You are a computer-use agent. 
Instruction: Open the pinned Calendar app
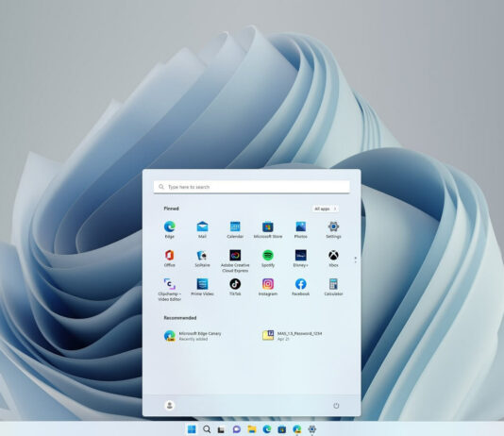[x=235, y=229]
